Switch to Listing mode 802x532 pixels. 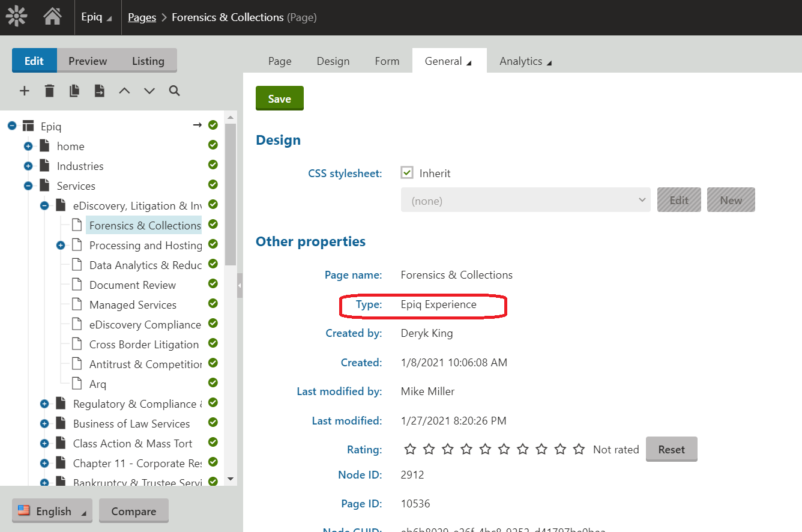pos(148,61)
